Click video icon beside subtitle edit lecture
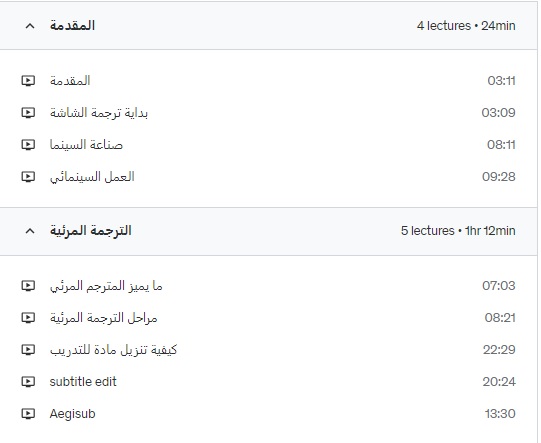This screenshot has width=541, height=443. (x=28, y=382)
